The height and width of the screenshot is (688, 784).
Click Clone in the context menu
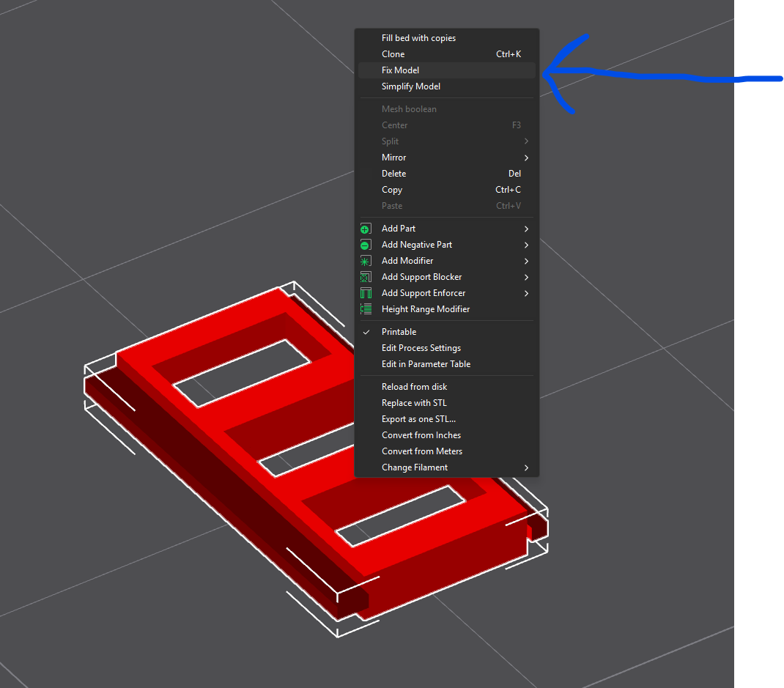click(393, 54)
